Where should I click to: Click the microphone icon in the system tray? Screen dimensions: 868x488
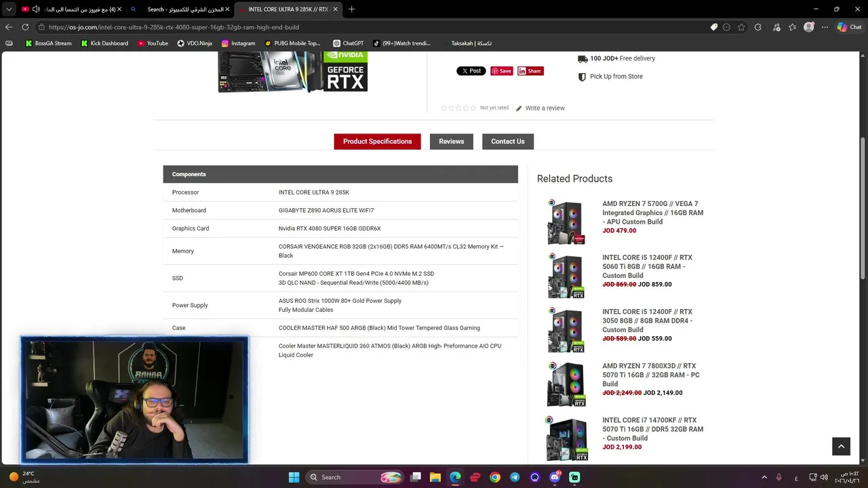(779, 477)
